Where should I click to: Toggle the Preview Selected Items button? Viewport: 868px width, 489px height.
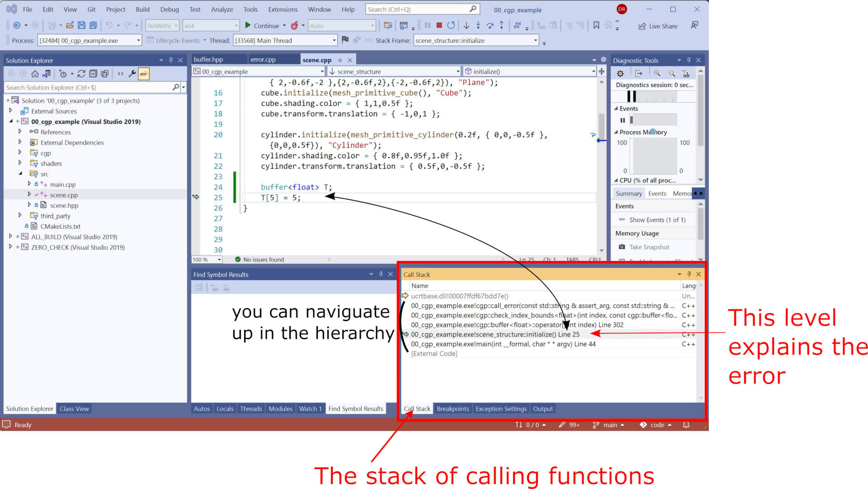[144, 74]
